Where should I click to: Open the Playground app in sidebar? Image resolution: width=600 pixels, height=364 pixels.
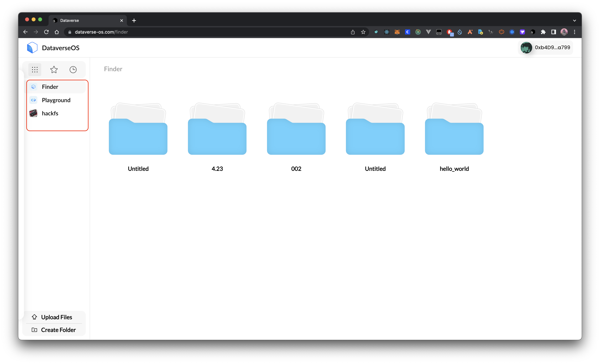(x=56, y=100)
